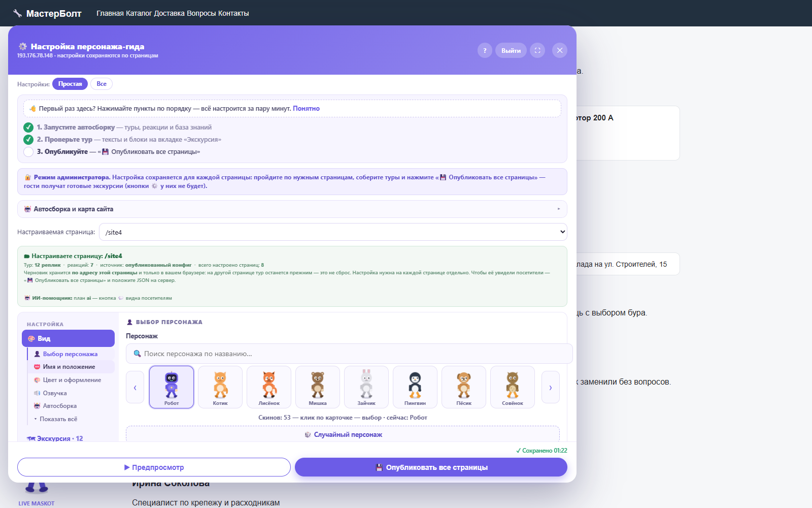
Task: Select the Котик character card
Action: (220, 387)
